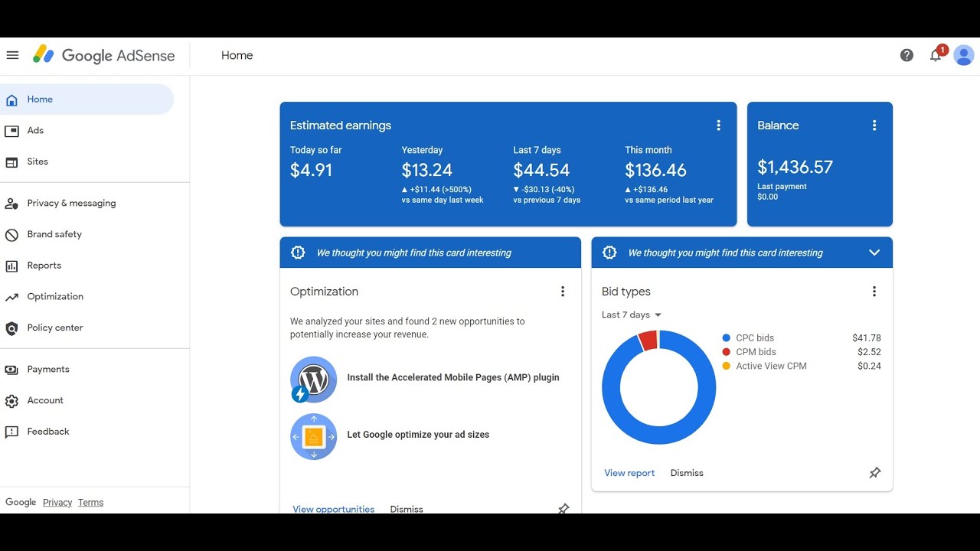Click the Ads sidebar icon
This screenshot has height=551, width=980.
tap(11, 131)
